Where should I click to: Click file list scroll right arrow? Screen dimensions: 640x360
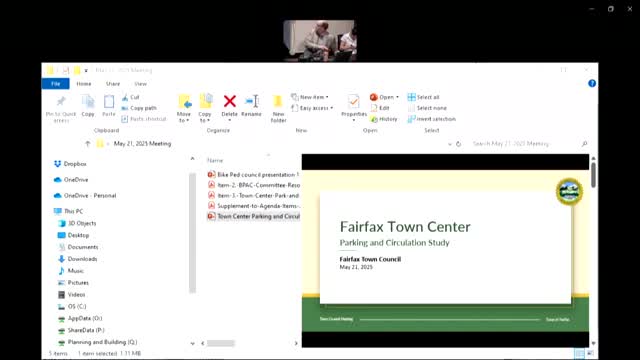[x=296, y=343]
